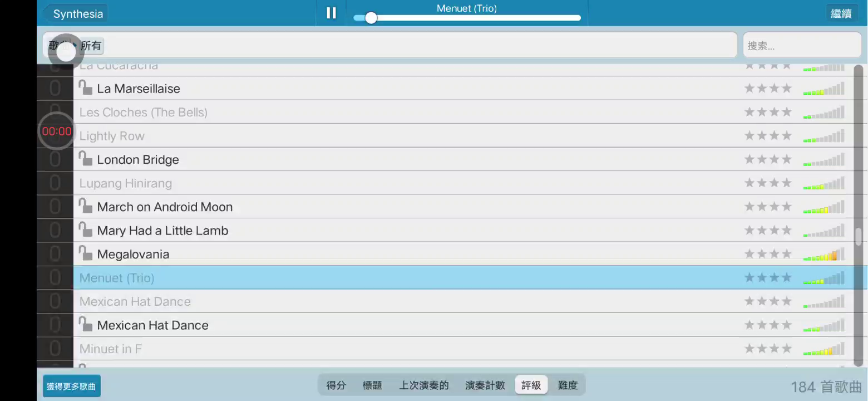
Task: Click the 所有 breadcrumb button
Action: [x=91, y=46]
